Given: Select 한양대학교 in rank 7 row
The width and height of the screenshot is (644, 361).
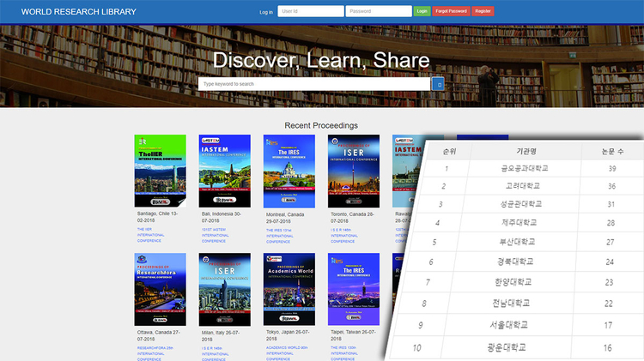Looking at the screenshot, I should tap(513, 282).
